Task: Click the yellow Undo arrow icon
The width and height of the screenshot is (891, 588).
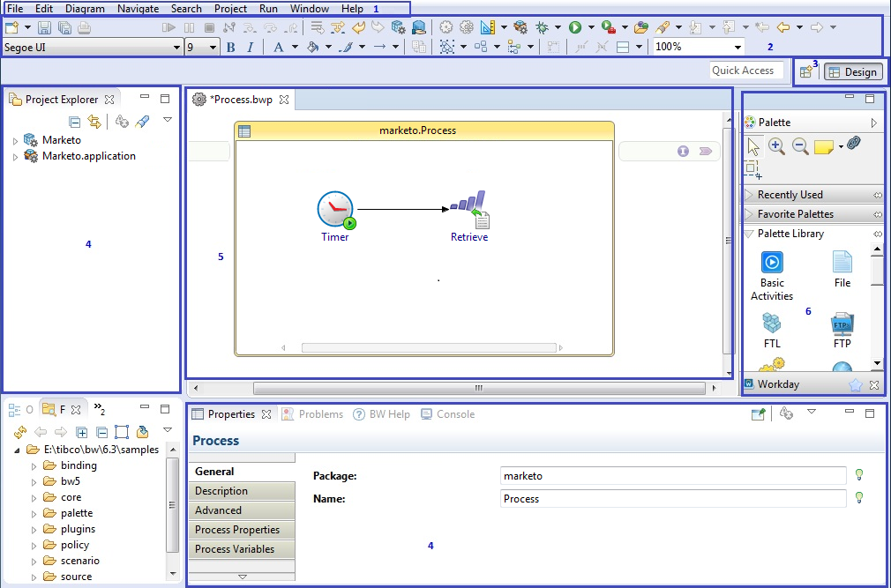Action: [358, 26]
